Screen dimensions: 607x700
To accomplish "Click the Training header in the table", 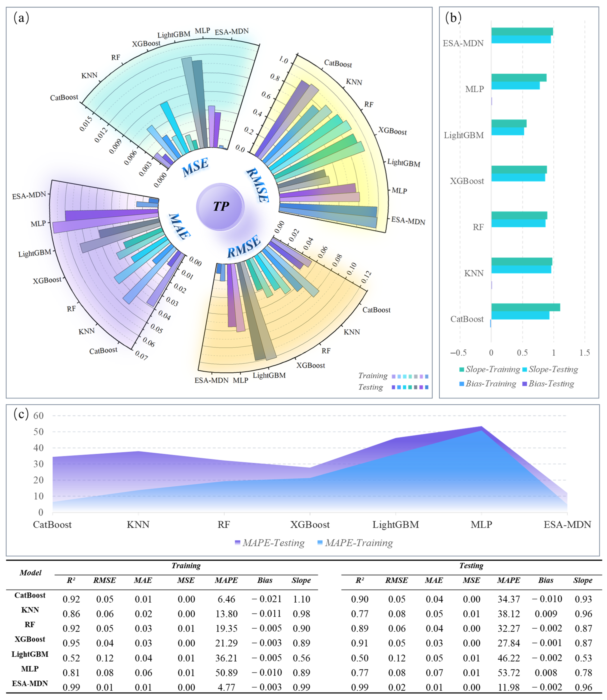I will coord(186,565).
